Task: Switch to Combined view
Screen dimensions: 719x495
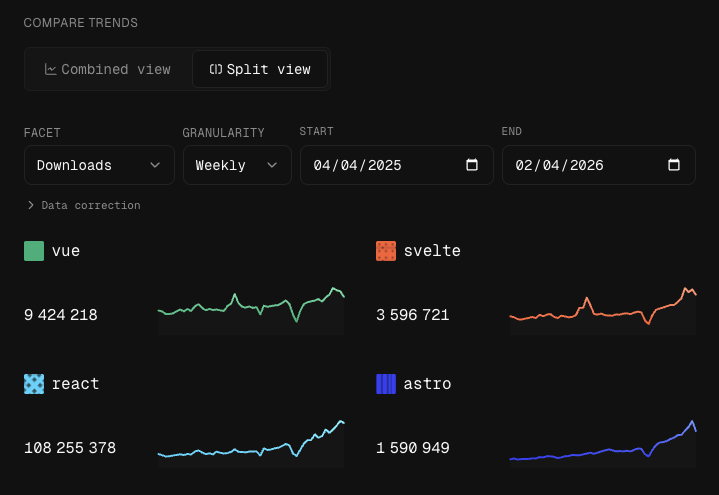Action: click(107, 70)
